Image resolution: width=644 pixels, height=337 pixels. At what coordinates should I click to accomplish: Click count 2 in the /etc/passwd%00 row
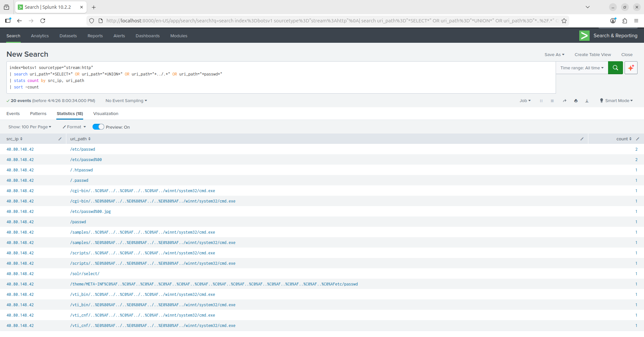[x=636, y=159]
